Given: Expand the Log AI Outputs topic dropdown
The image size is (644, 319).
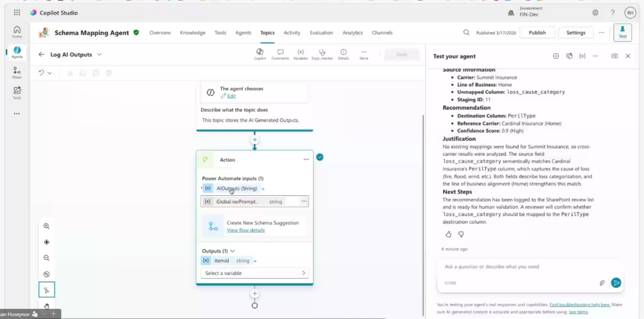Looking at the screenshot, I should point(99,55).
